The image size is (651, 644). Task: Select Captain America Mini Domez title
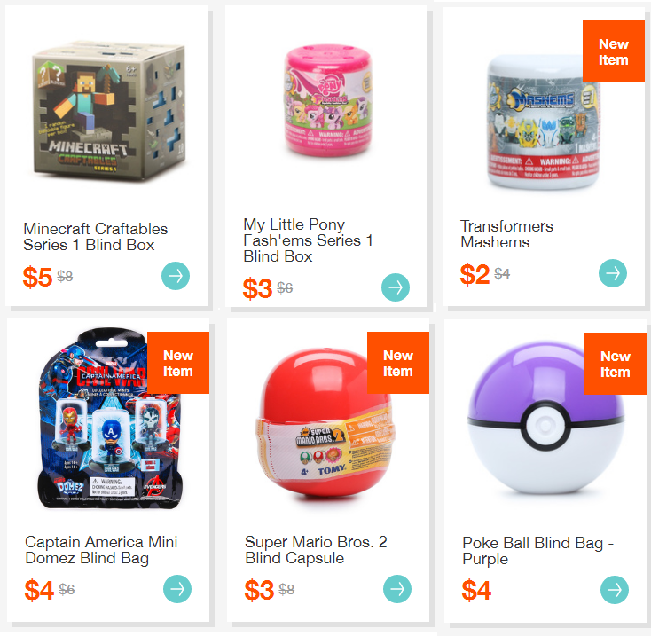pos(101,550)
